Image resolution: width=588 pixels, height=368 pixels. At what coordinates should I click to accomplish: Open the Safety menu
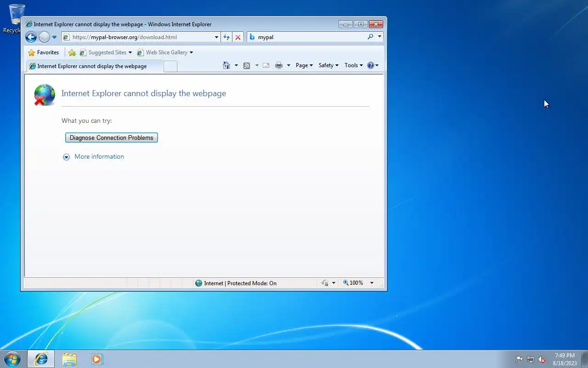(328, 65)
